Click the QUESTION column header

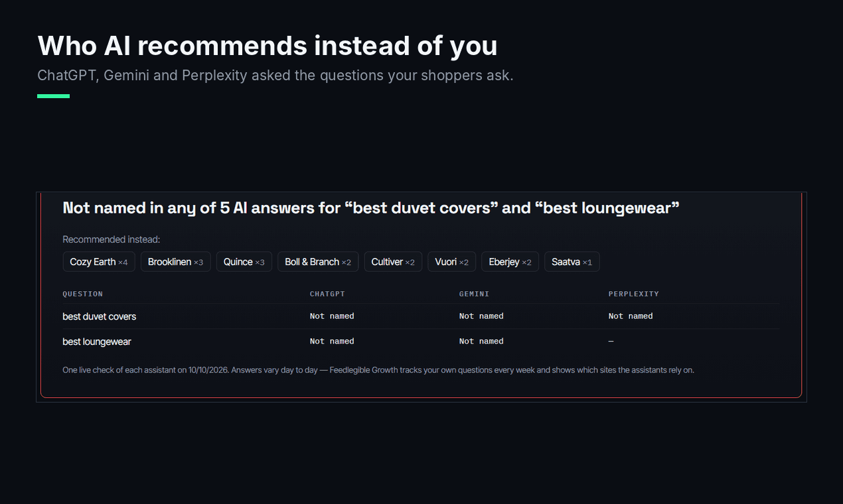pyautogui.click(x=83, y=294)
